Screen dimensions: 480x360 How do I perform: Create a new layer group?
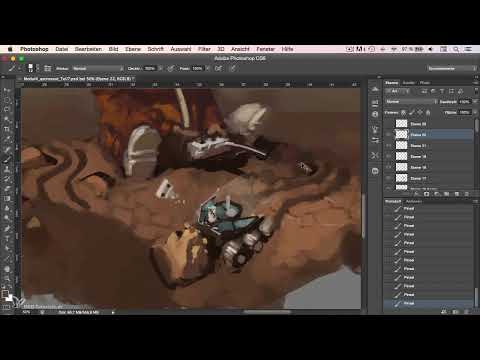(447, 194)
